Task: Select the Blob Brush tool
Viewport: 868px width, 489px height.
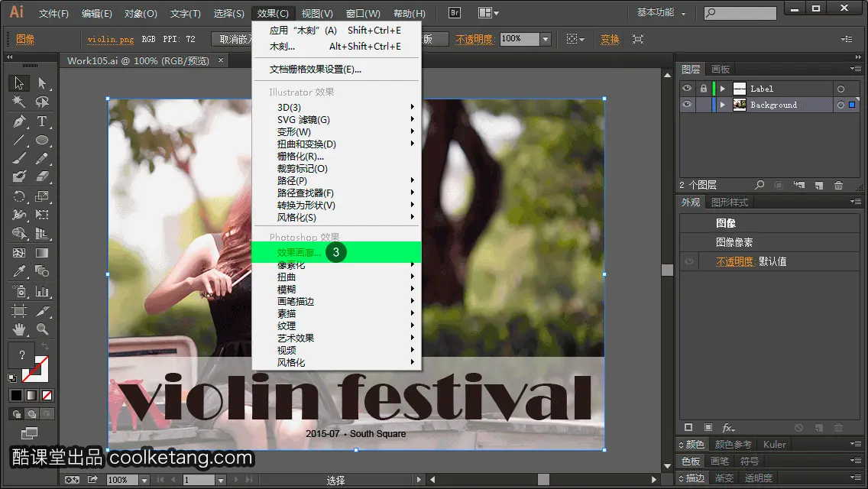Action: point(19,176)
